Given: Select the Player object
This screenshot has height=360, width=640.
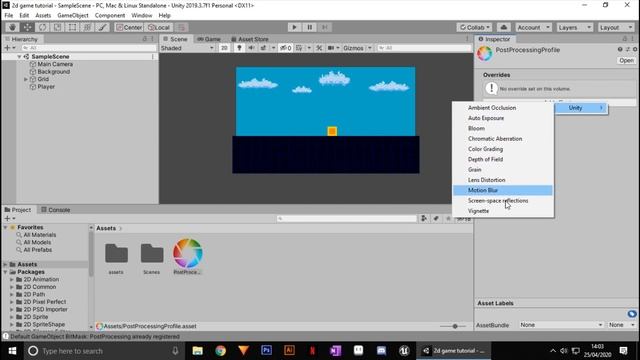Looking at the screenshot, I should click(x=46, y=87).
